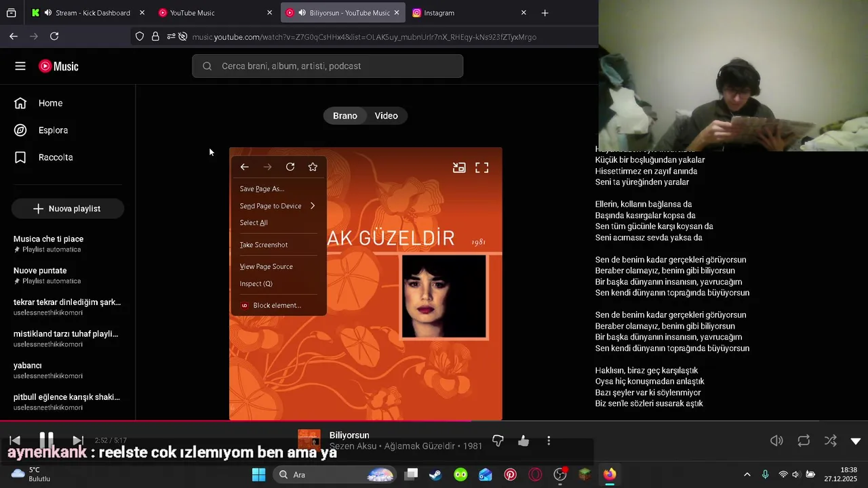Viewport: 868px width, 488px height.
Task: Open the Windows Start menu
Action: point(258,474)
